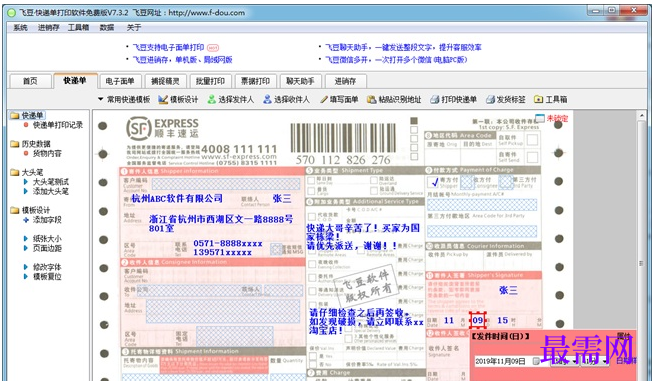Open the 发货标签 shipping label tool
The height and width of the screenshot is (381, 652).
(505, 99)
